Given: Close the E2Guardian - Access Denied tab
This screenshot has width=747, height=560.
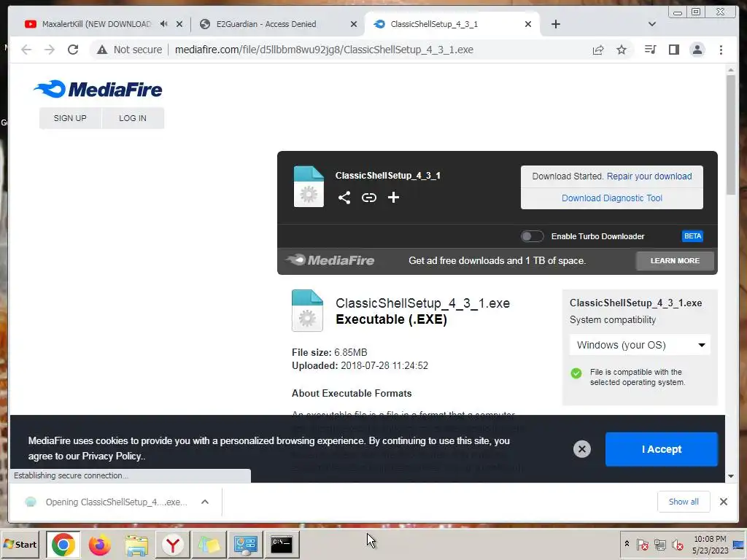Looking at the screenshot, I should pyautogui.click(x=354, y=24).
